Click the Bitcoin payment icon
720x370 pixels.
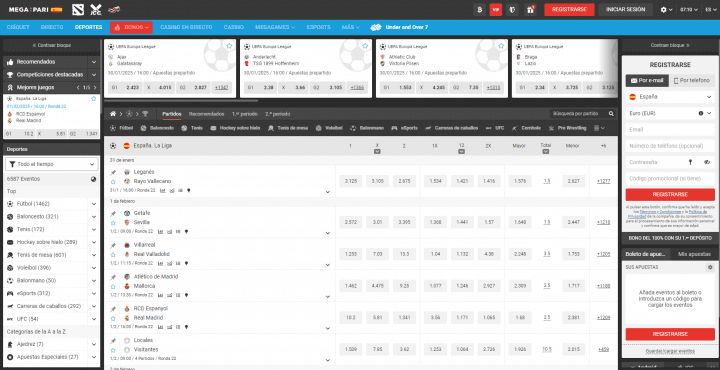pyautogui.click(x=479, y=10)
